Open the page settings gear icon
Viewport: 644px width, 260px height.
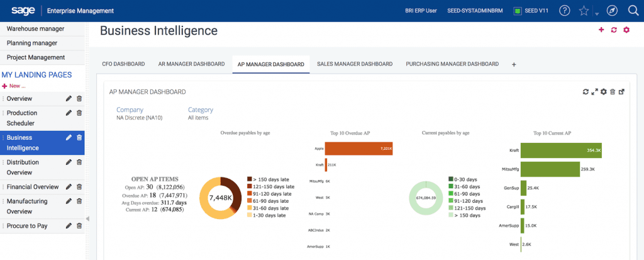point(626,30)
